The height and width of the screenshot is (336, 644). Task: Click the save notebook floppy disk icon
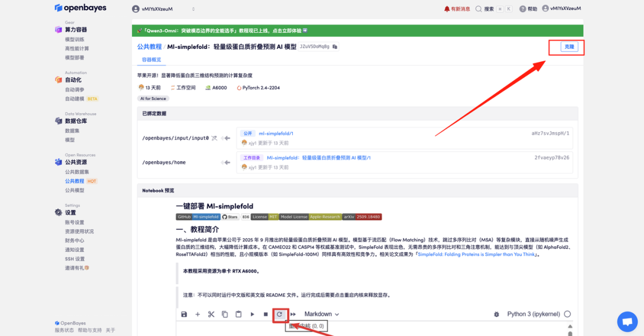click(184, 314)
